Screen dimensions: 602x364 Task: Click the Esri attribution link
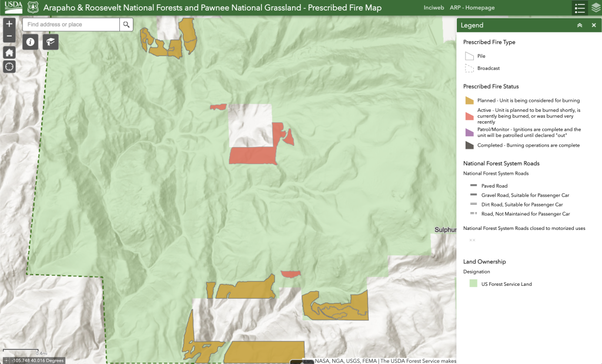[x=307, y=359]
